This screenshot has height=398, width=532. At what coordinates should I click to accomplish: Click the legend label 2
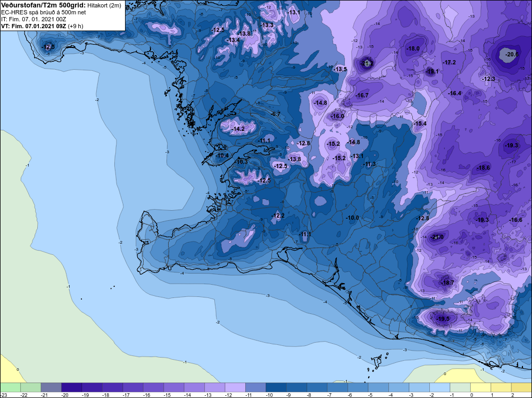pyautogui.click(x=512, y=395)
